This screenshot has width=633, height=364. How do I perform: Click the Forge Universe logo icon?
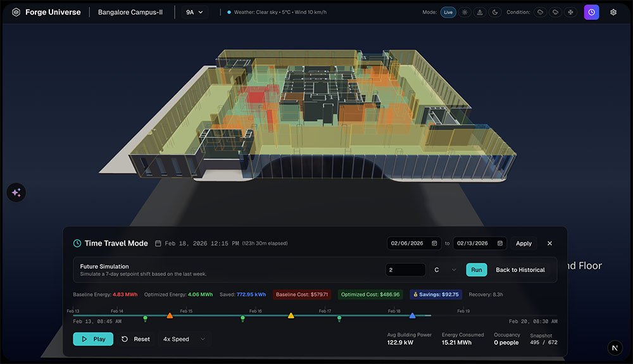click(16, 12)
